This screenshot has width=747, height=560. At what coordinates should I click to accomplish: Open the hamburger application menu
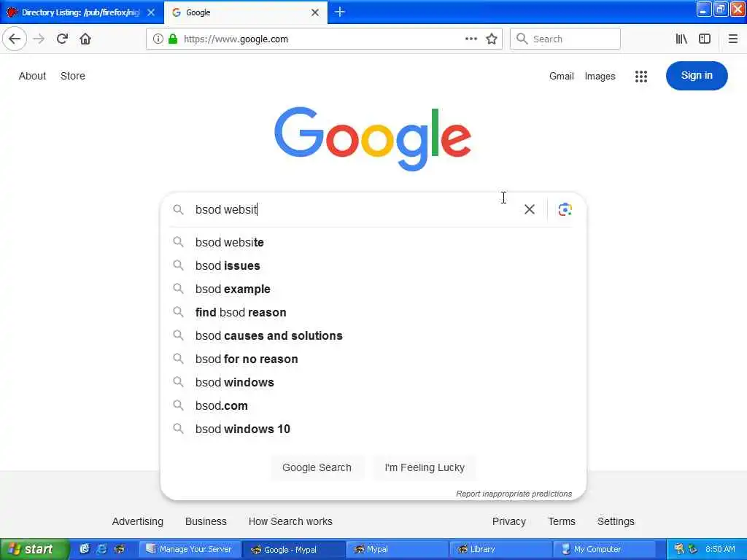[x=733, y=39]
